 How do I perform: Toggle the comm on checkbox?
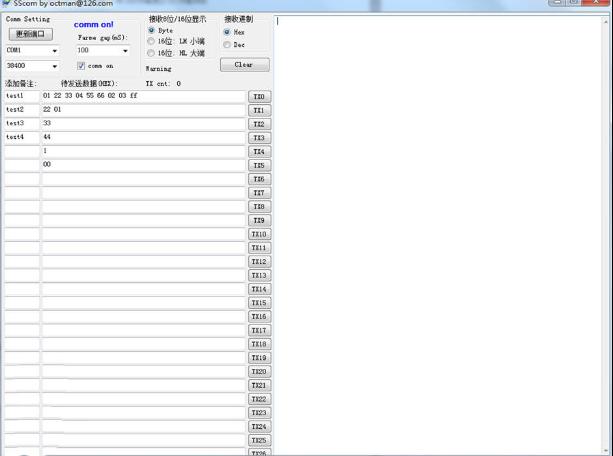coord(82,66)
